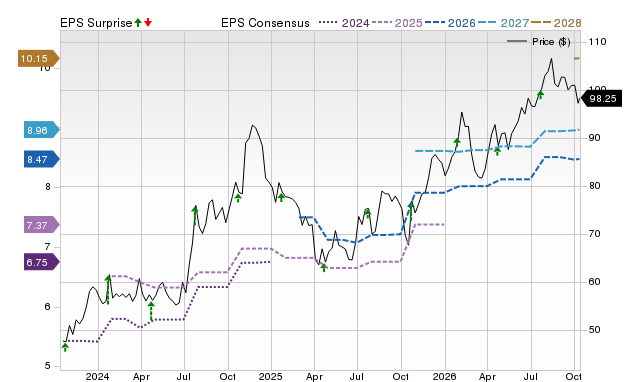Click the light blue 8.96 value tag
This screenshot has height=382, width=640.
(x=42, y=130)
